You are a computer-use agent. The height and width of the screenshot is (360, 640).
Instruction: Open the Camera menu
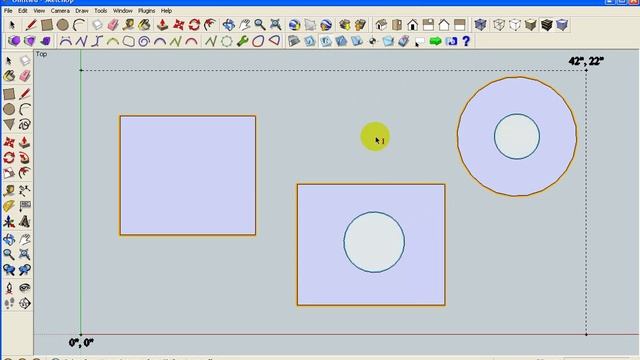(60, 11)
